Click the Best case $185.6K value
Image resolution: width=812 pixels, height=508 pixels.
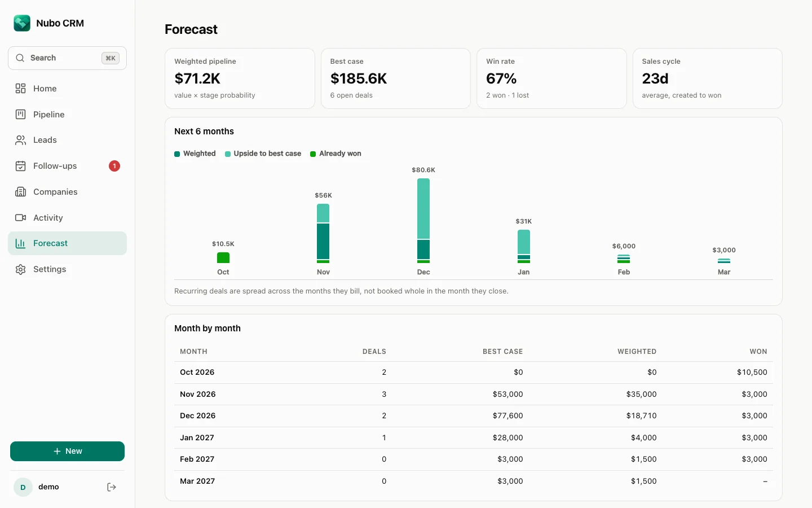click(359, 78)
